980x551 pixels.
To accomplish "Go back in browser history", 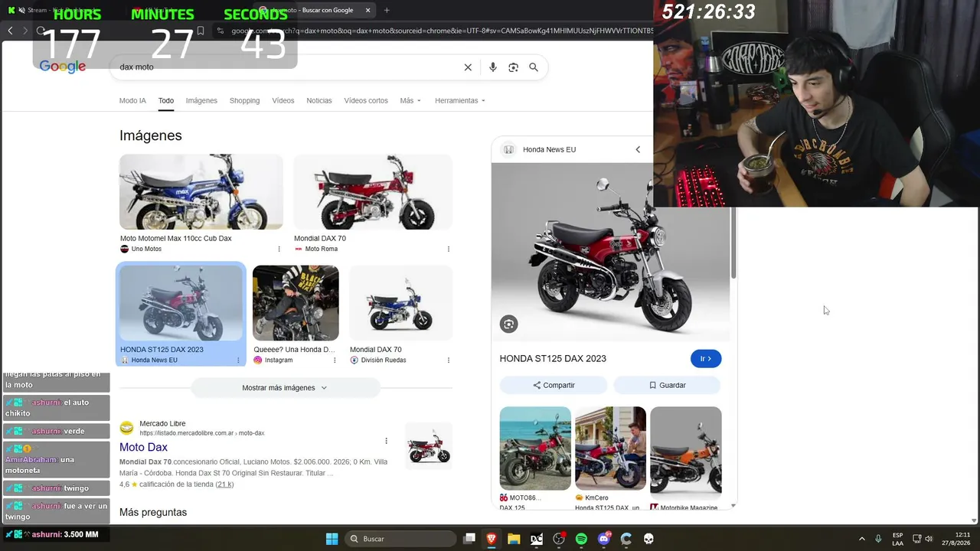I will (10, 31).
